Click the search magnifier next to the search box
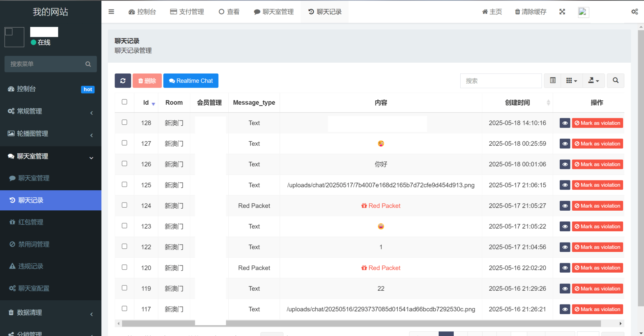The width and height of the screenshot is (644, 336). (x=615, y=81)
